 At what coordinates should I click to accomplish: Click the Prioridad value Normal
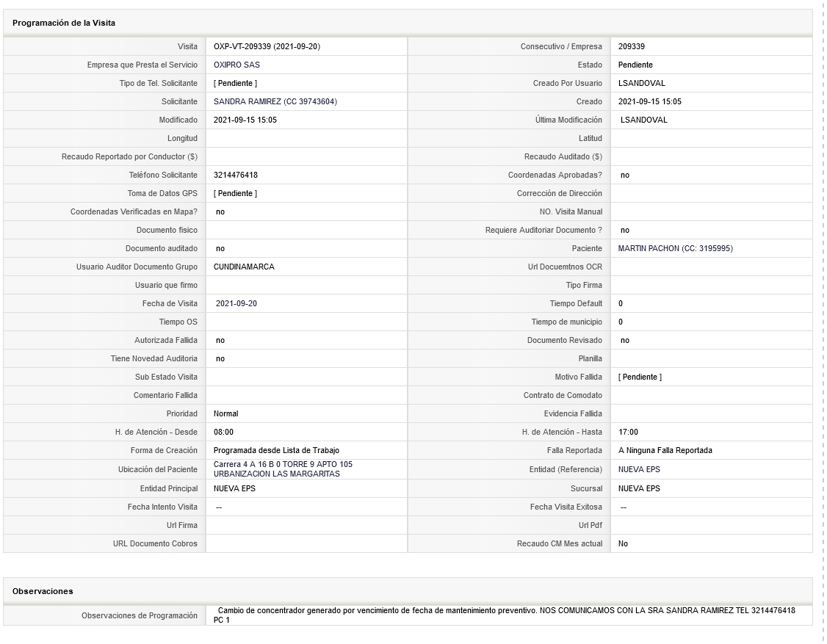(225, 414)
